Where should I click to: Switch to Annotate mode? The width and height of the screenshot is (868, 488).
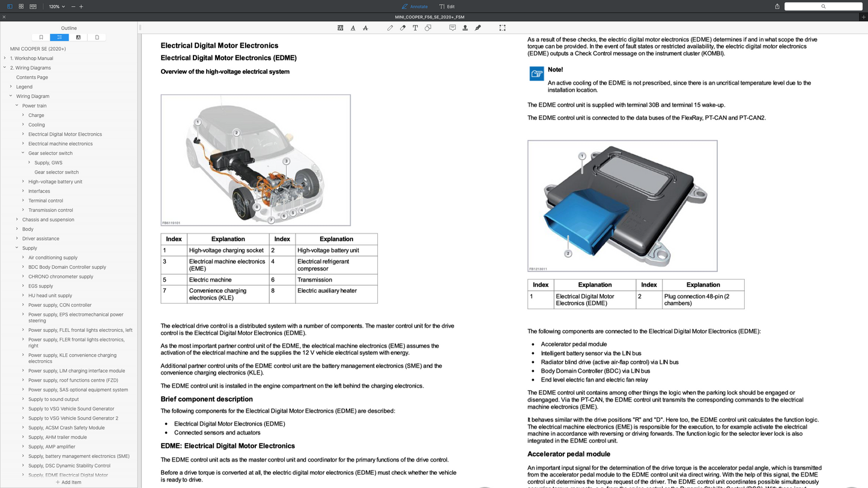click(414, 7)
